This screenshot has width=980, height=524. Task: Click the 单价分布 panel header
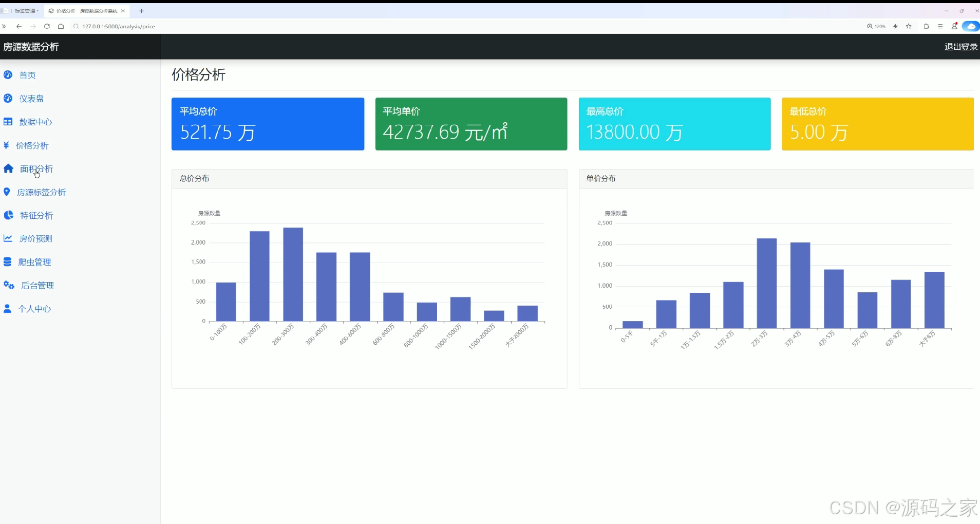[776, 179]
